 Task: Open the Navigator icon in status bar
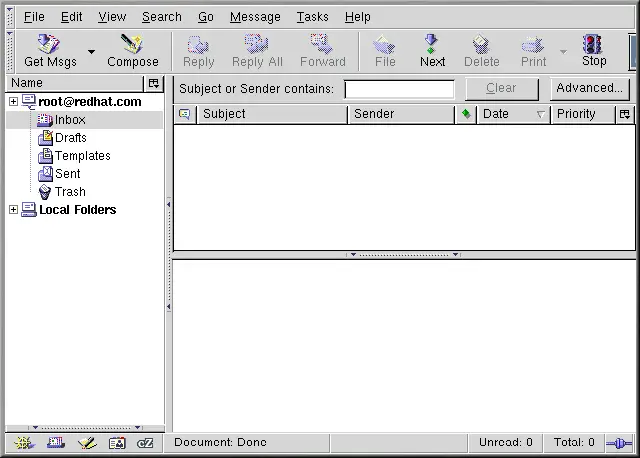pos(21,443)
